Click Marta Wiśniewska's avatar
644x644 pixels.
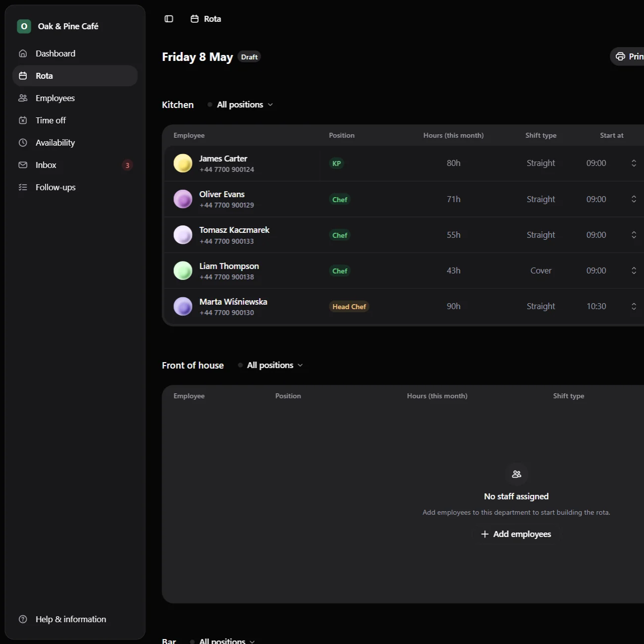[183, 306]
